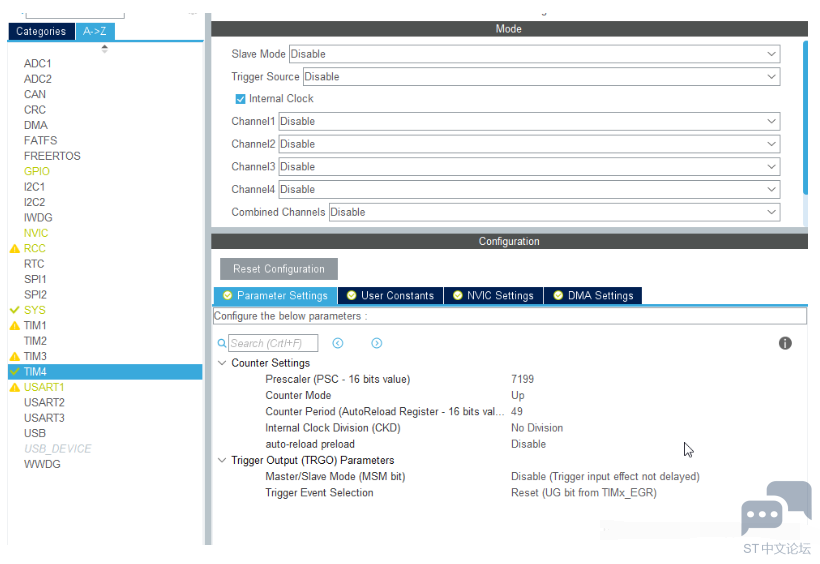
Task: Select SPI2 in the peripheral list
Action: tap(35, 295)
